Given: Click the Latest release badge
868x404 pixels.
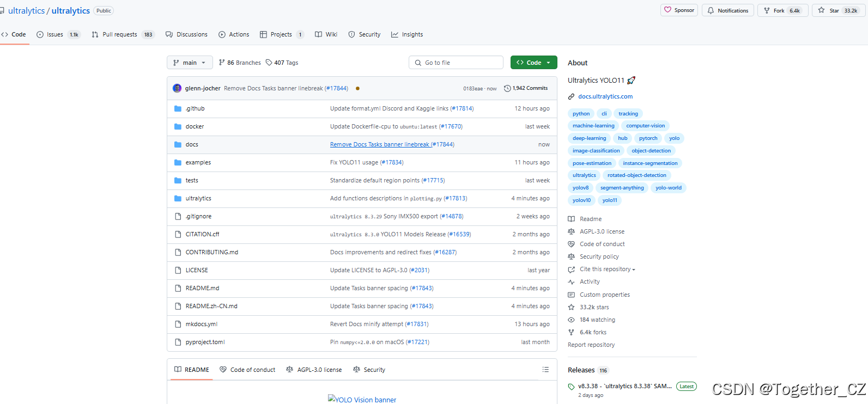Looking at the screenshot, I should pos(687,387).
